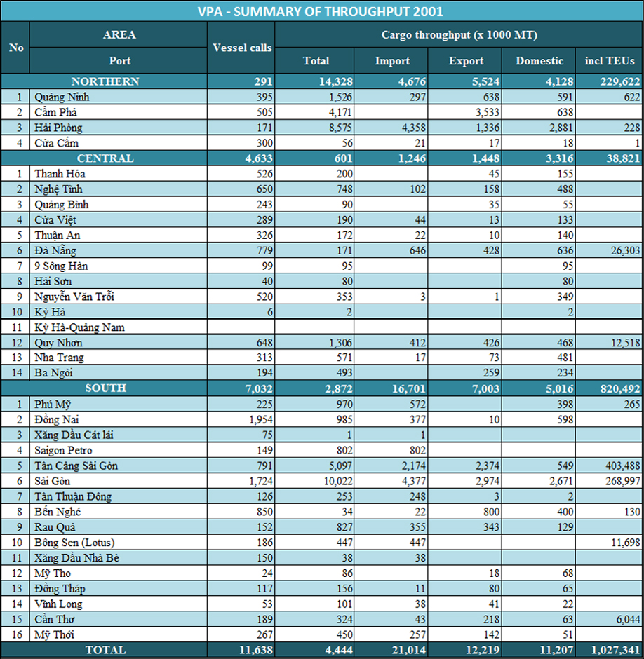Click the Cần Thơ port name

click(x=55, y=620)
